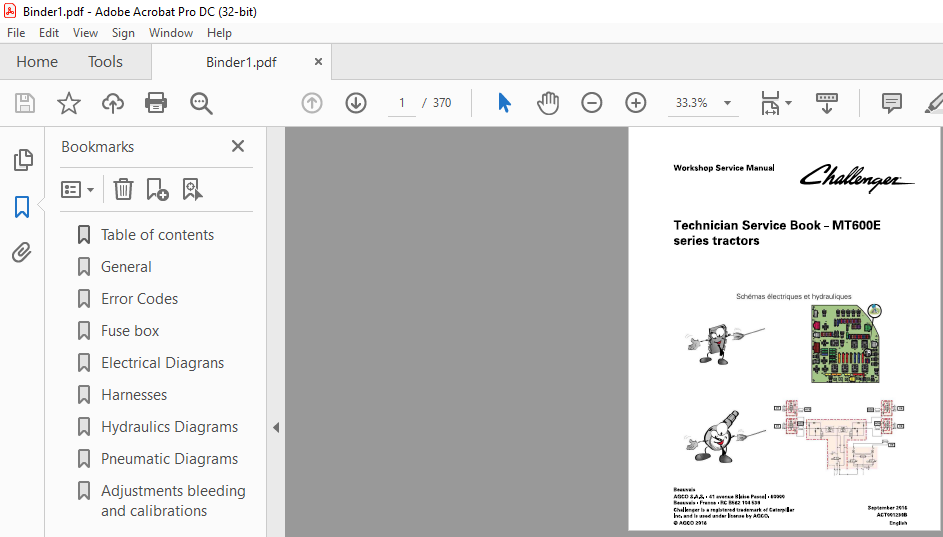The image size is (943, 537).
Task: Add a new bookmark icon
Action: (x=157, y=189)
